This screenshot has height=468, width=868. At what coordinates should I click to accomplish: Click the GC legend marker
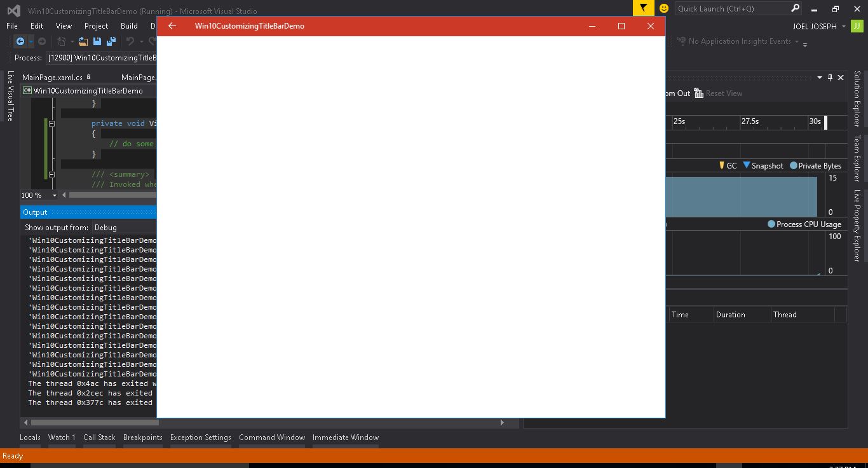pyautogui.click(x=722, y=165)
